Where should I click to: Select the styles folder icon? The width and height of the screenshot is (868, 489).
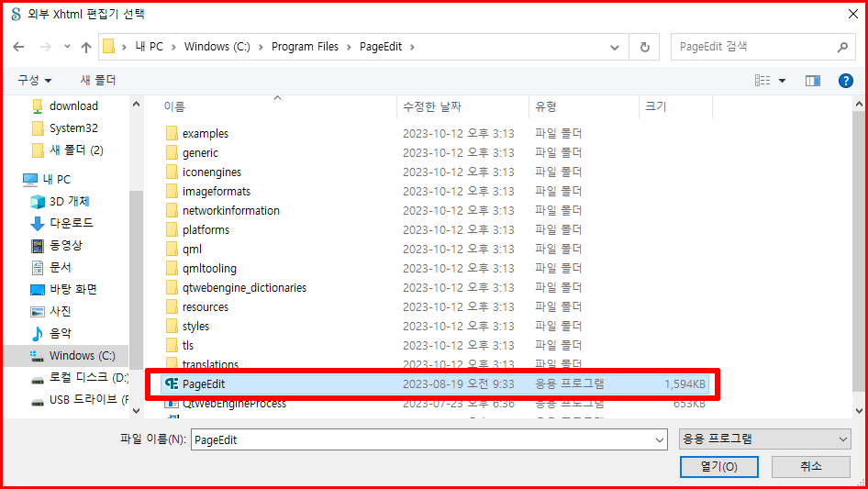(172, 327)
